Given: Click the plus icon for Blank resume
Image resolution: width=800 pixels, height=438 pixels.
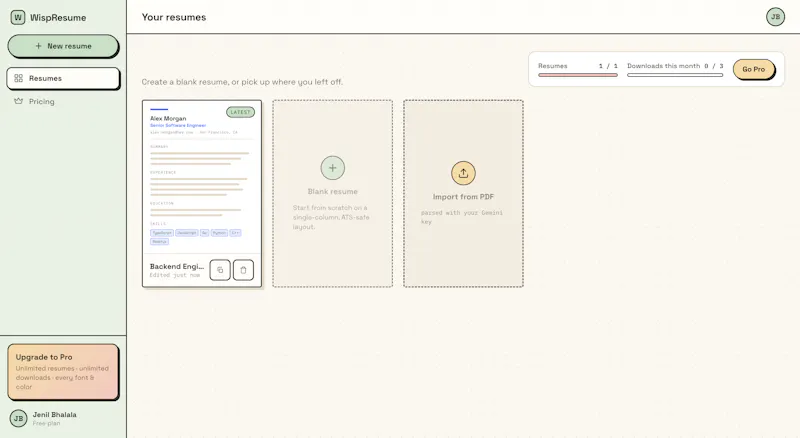Looking at the screenshot, I should pos(333,168).
